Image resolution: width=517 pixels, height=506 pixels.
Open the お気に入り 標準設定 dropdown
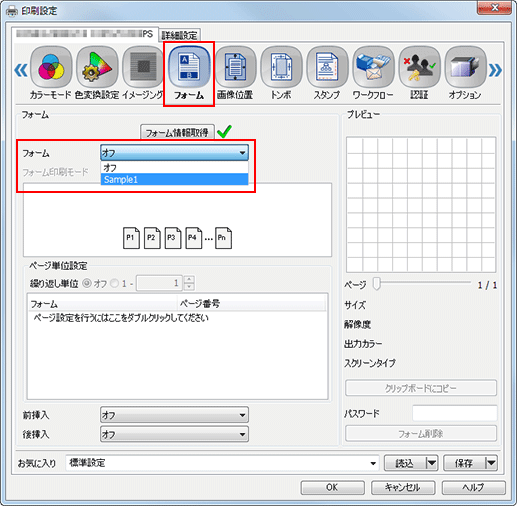222,463
